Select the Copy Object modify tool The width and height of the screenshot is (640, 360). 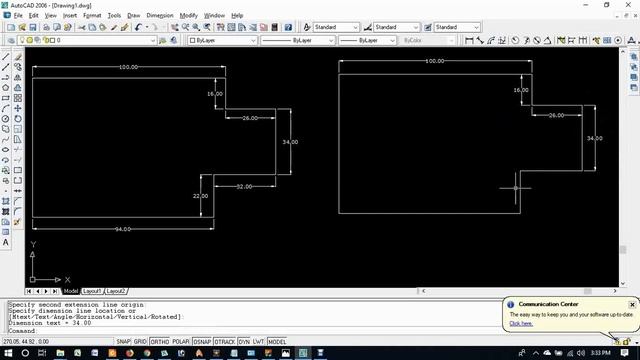tap(18, 67)
